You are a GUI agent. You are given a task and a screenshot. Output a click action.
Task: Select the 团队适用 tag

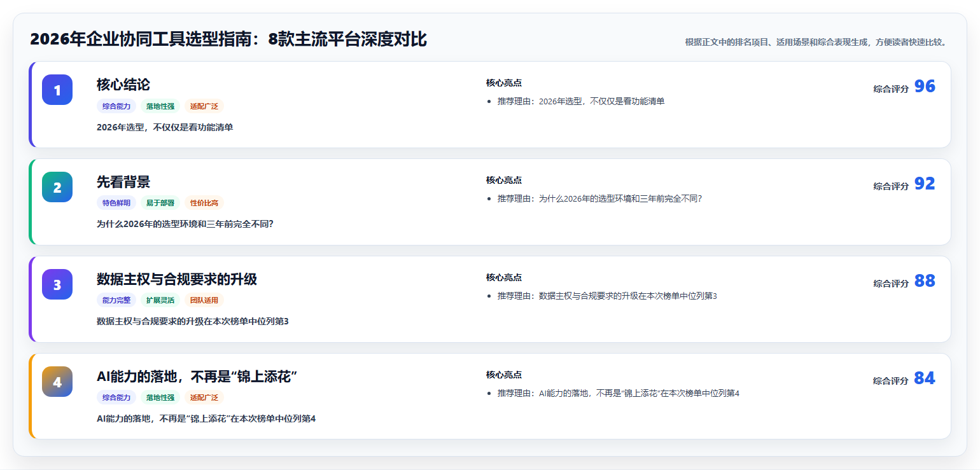(204, 300)
